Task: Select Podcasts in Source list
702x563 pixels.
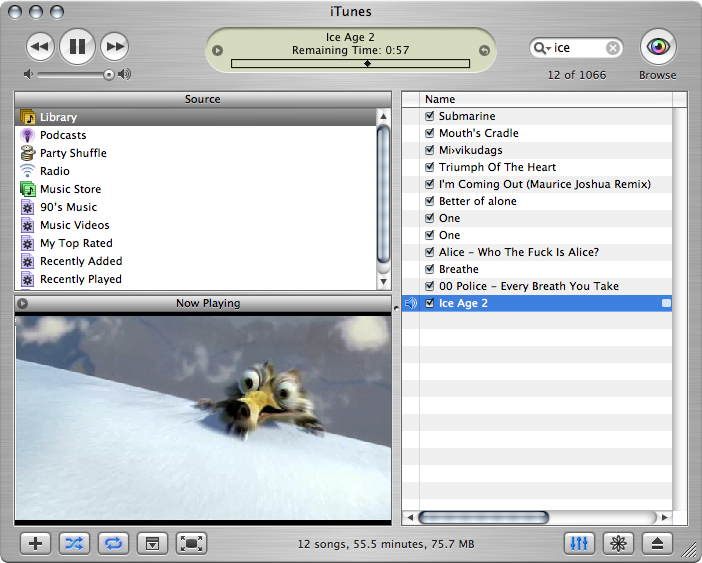Action: pyautogui.click(x=197, y=135)
